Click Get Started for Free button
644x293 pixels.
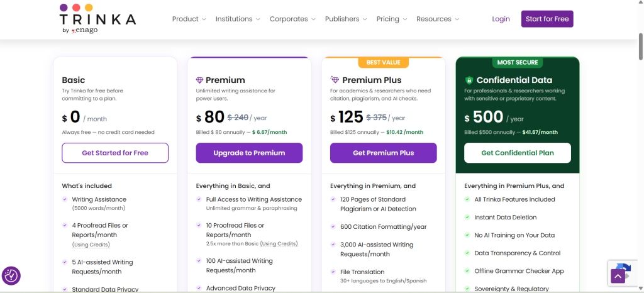(x=115, y=153)
